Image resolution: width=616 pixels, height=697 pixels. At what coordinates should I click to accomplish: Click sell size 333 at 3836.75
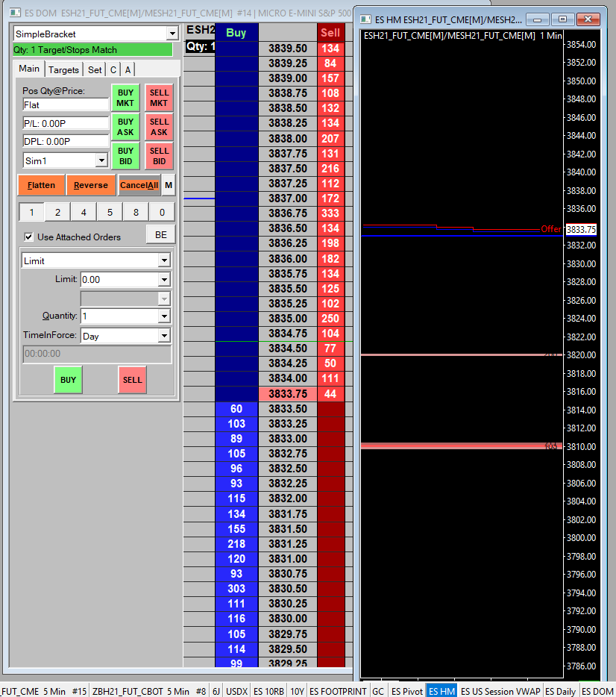(x=330, y=213)
